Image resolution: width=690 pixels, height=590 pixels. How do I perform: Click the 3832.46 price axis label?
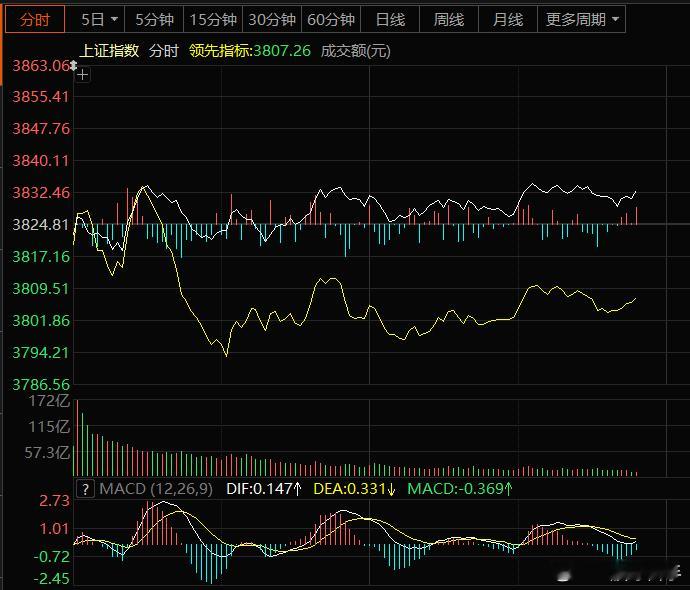41,193
